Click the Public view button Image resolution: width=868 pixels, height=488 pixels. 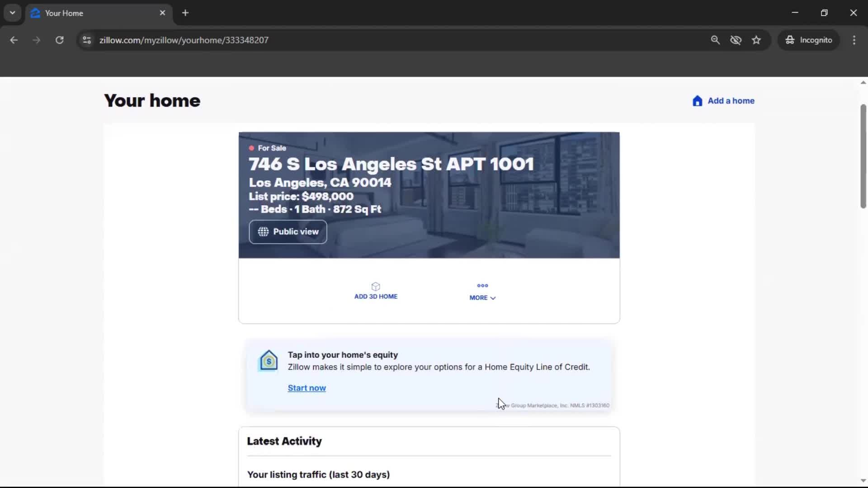(x=288, y=232)
